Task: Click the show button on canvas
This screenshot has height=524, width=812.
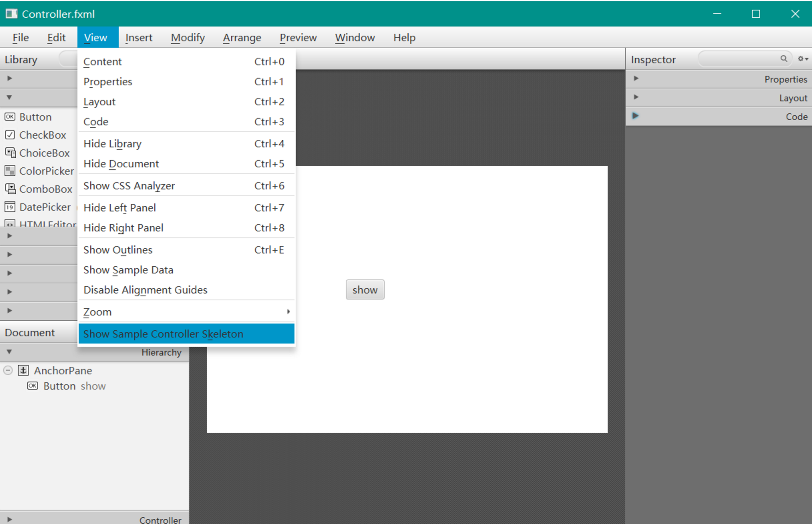Action: 365,290
